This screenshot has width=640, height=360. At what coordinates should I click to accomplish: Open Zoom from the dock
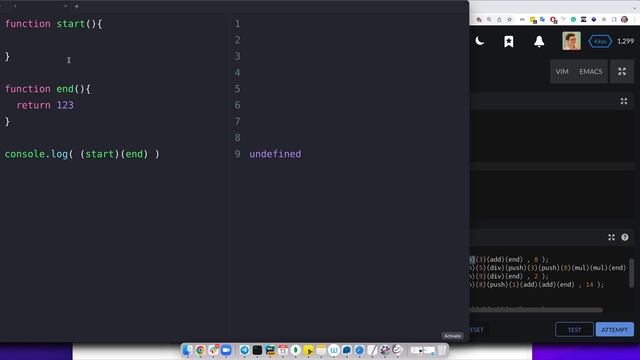pos(226,350)
